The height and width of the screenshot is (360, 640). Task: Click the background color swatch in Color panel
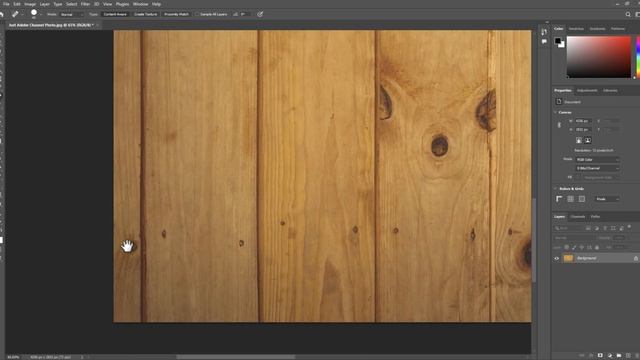point(562,45)
